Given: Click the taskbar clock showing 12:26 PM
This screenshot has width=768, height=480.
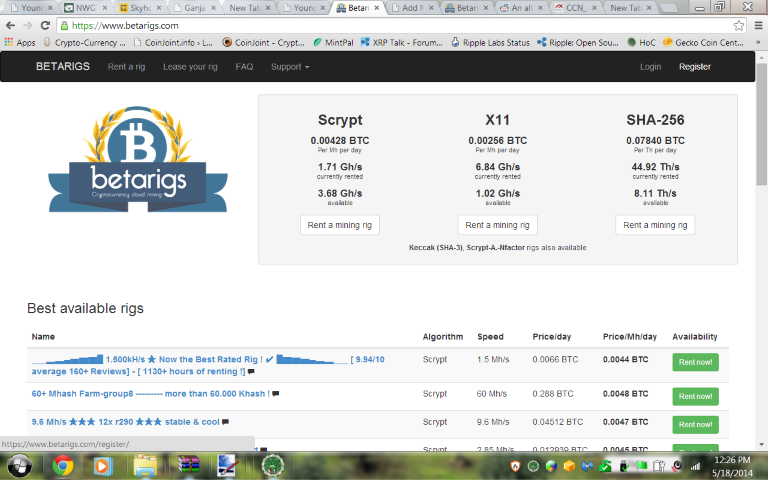Looking at the screenshot, I should pyautogui.click(x=732, y=466).
